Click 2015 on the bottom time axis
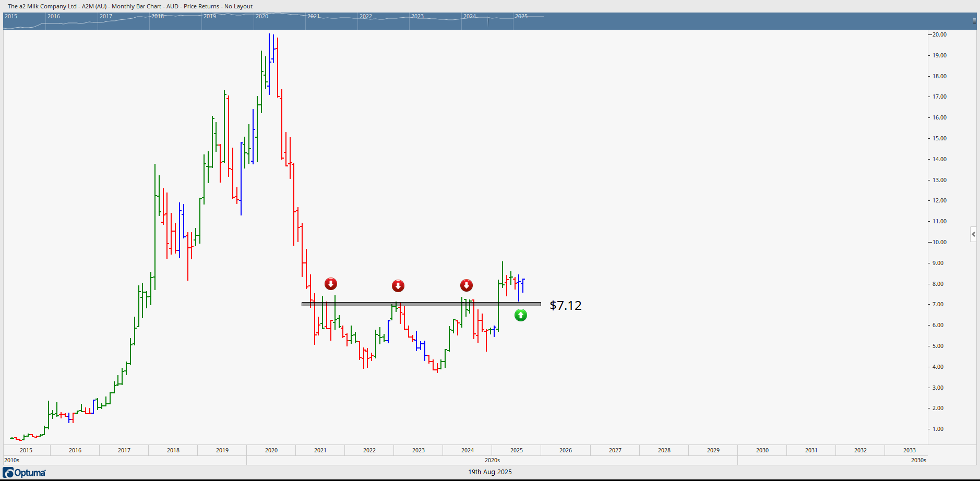 (26, 450)
